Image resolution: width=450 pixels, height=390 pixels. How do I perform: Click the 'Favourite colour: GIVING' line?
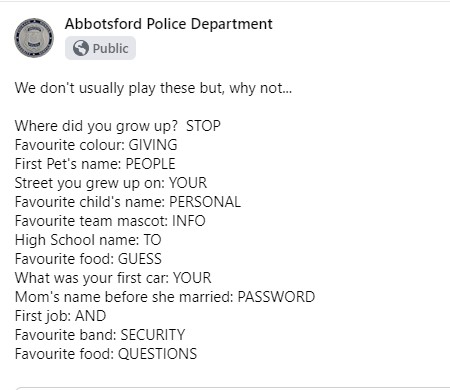click(x=96, y=145)
